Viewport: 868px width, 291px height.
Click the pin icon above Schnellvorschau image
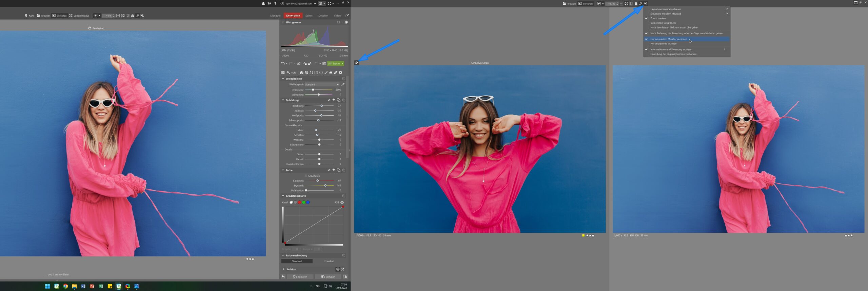356,63
